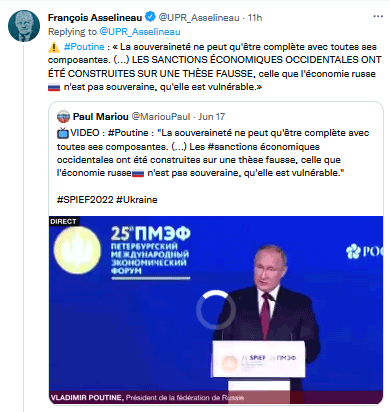Click the video loading spinner

pyautogui.click(x=216, y=310)
